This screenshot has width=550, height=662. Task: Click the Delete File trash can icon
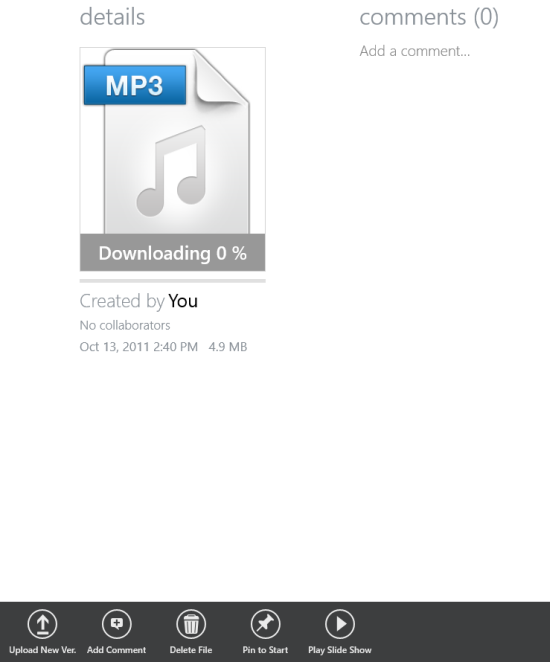pyautogui.click(x=191, y=624)
